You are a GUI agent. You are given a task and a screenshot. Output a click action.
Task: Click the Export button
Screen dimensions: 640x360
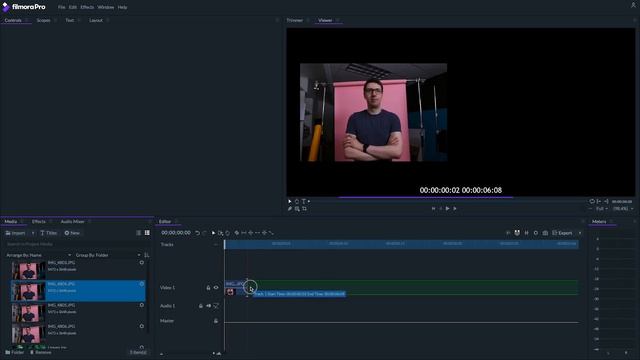point(562,233)
